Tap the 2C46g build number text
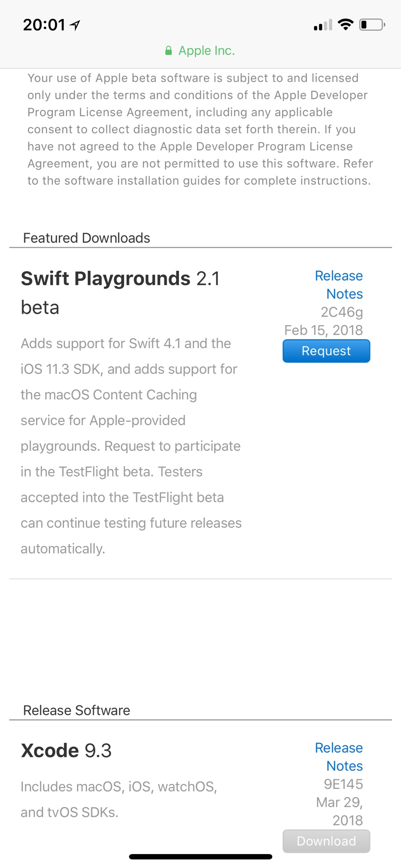The height and width of the screenshot is (868, 401). click(342, 312)
